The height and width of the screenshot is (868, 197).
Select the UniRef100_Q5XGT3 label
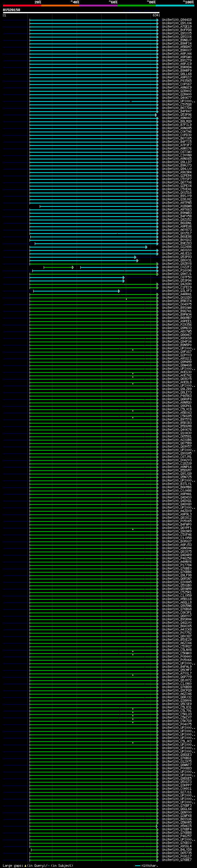pos(177,782)
